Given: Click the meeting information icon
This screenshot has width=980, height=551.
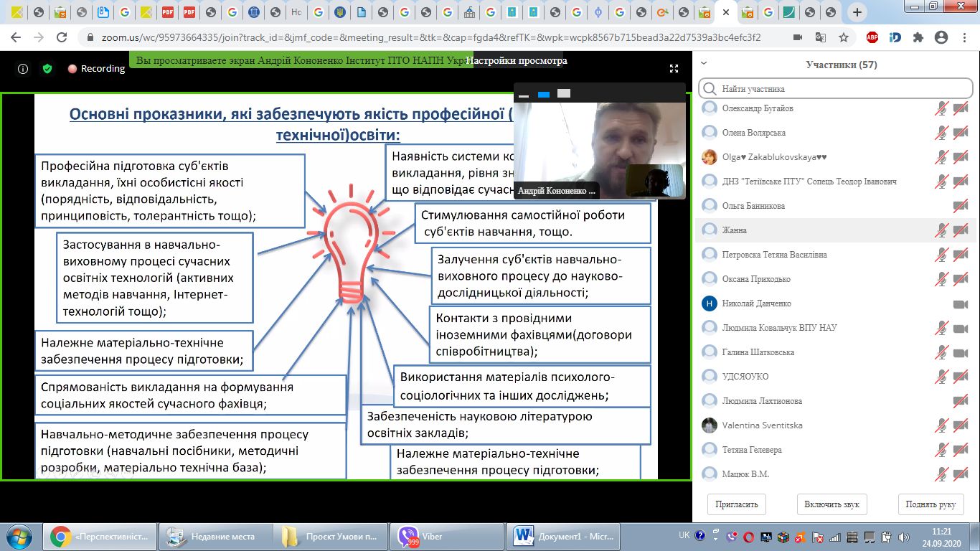Looking at the screenshot, I should click(23, 69).
